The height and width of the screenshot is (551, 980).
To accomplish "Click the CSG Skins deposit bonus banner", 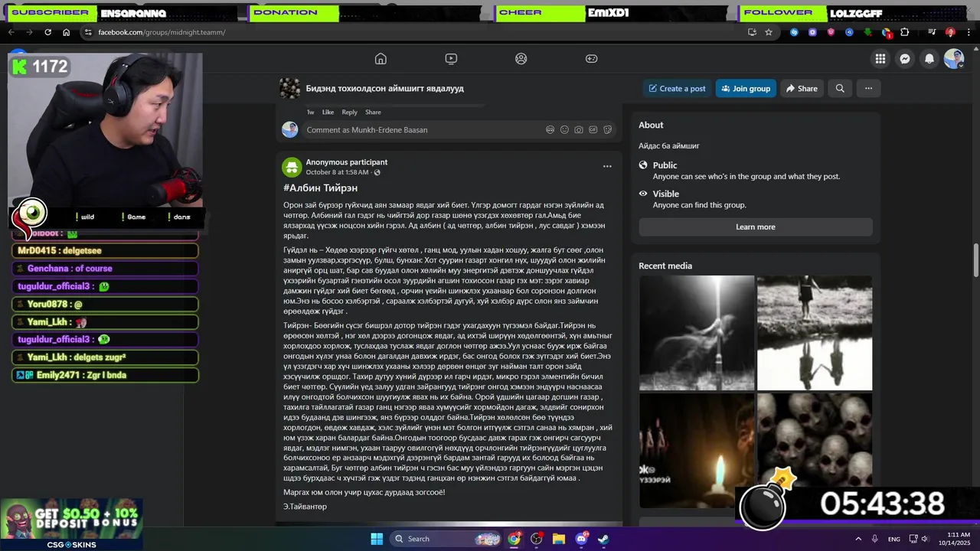I will [x=71, y=524].
